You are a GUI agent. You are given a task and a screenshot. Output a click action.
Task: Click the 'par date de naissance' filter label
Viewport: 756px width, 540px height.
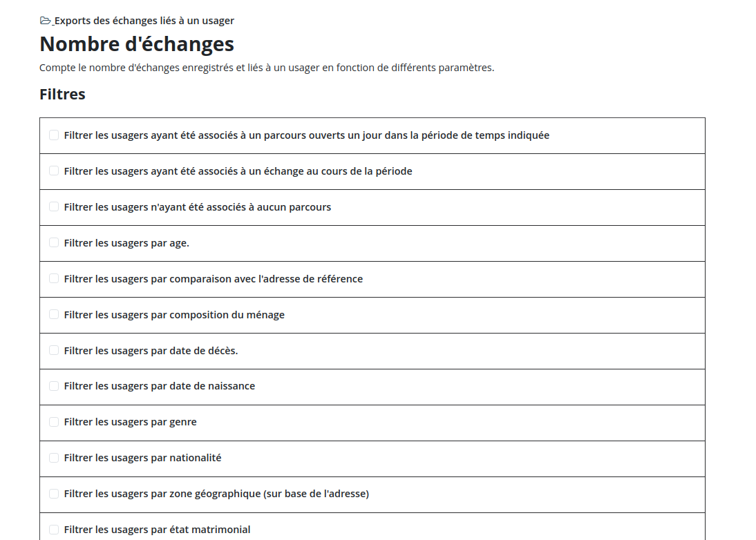point(160,386)
